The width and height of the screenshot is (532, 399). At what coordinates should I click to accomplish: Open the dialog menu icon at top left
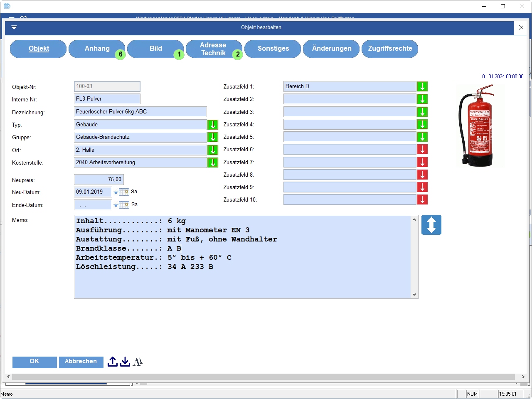(x=14, y=27)
